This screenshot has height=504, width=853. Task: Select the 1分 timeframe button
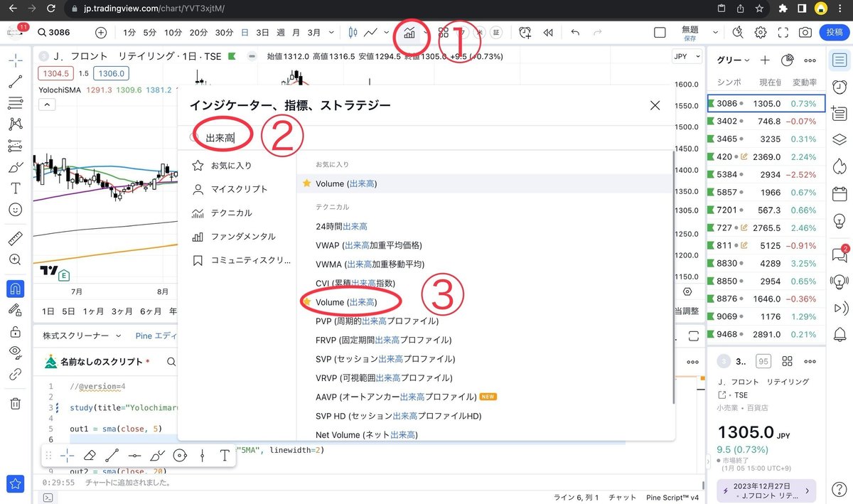point(129,32)
